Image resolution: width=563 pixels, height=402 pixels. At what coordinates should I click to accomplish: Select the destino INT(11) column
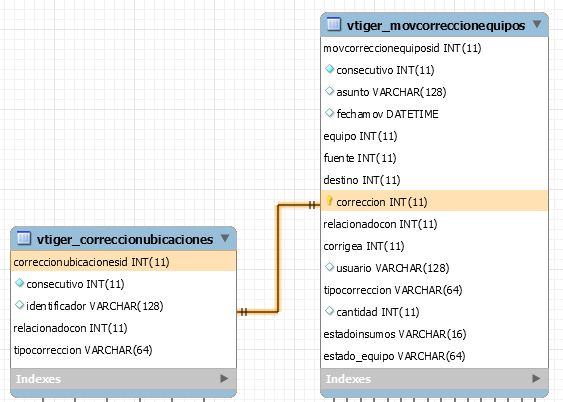point(434,180)
